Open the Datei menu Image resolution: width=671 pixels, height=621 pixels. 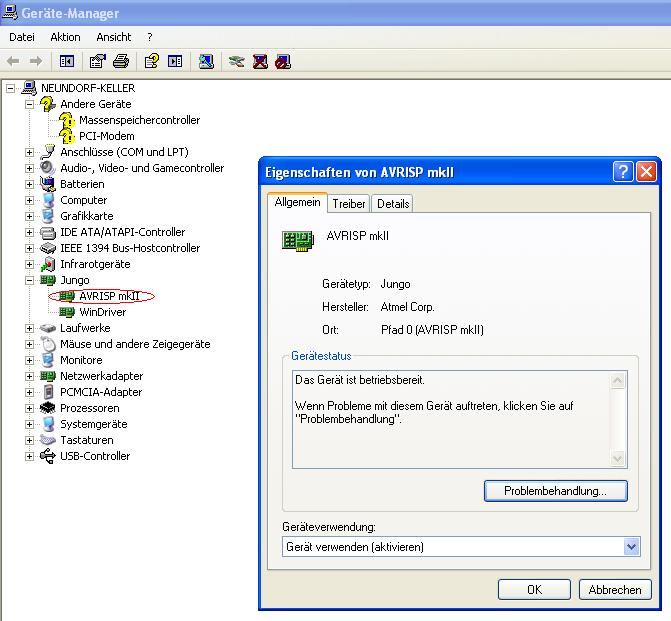tap(22, 37)
